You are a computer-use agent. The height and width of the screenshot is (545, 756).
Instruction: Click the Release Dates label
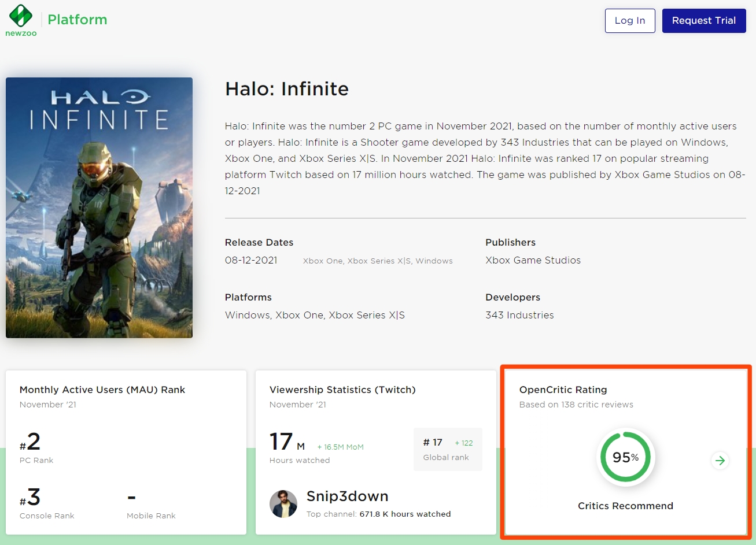pyautogui.click(x=259, y=242)
